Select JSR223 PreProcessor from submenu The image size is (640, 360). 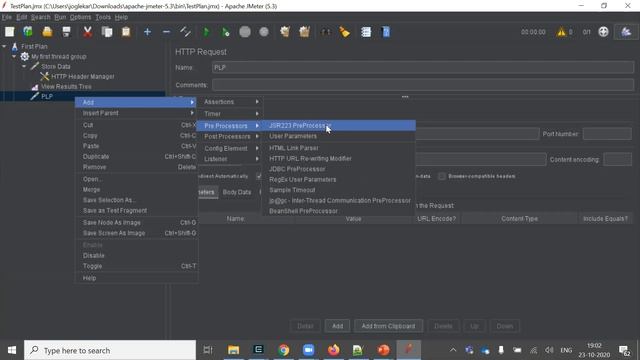coord(338,126)
